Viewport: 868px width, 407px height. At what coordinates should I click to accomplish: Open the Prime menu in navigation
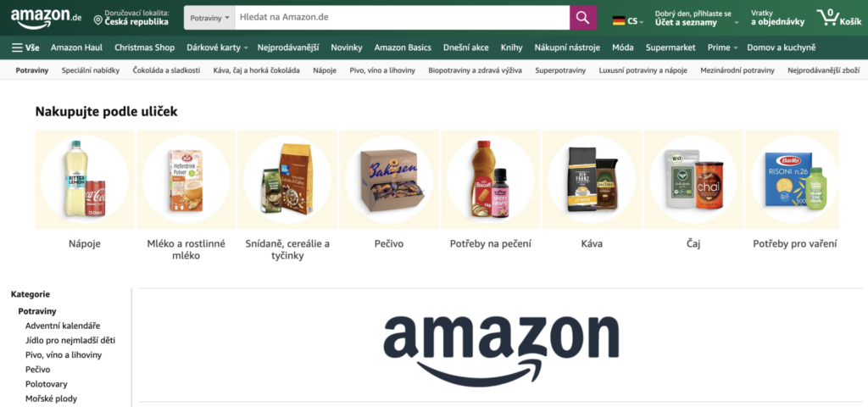(722, 47)
